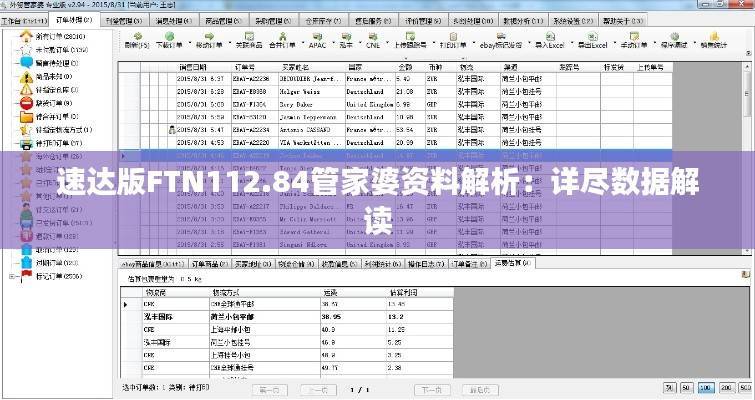
Task: Click the 下载订单 download orders icon
Action: 168,39
